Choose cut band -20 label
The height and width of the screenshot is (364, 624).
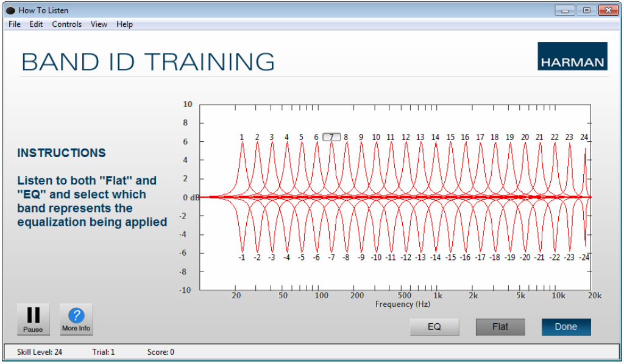[x=525, y=257]
